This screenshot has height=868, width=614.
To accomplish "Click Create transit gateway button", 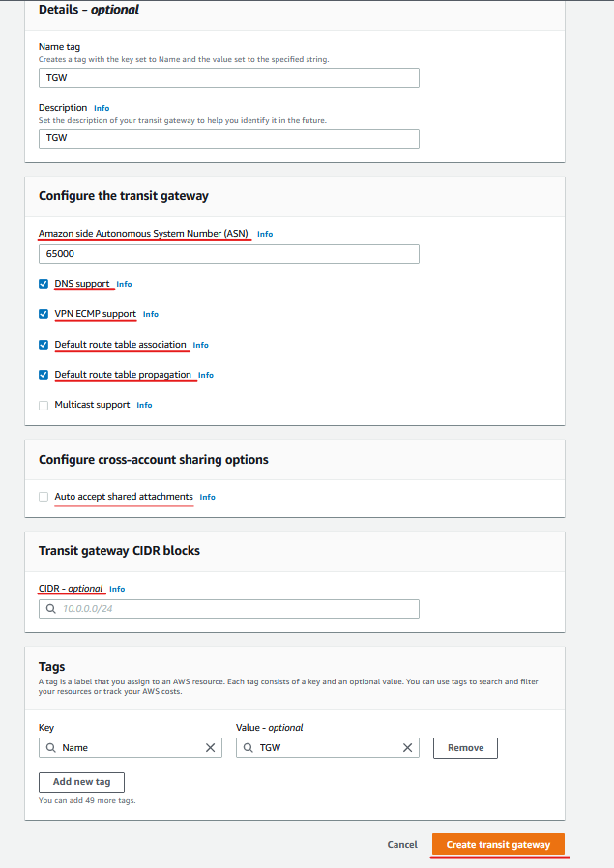I will click(498, 844).
